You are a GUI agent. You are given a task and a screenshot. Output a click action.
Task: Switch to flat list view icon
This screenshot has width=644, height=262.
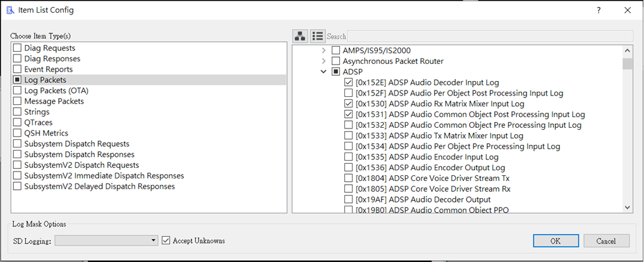coord(317,36)
